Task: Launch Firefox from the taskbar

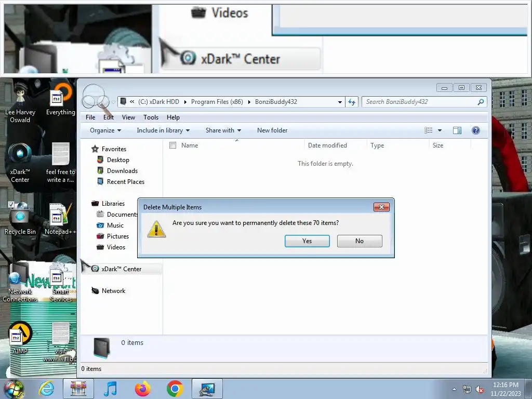Action: [142, 389]
